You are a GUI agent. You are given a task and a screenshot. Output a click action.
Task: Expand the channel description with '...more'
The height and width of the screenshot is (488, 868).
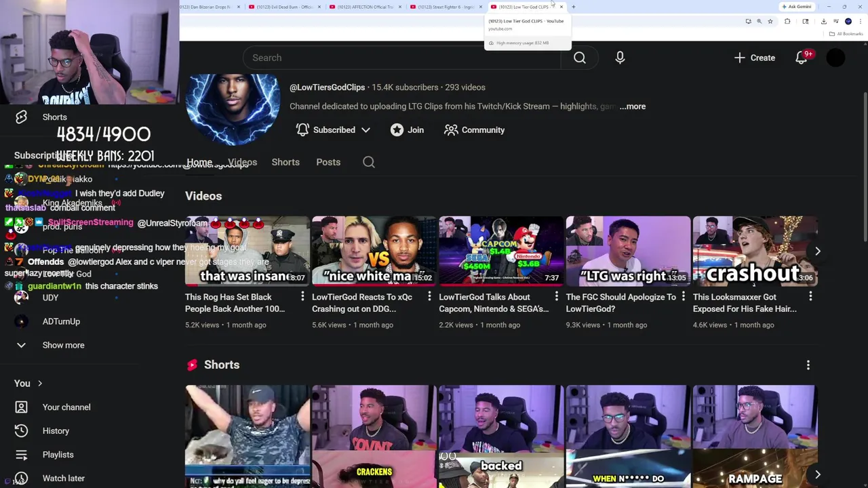pos(632,106)
